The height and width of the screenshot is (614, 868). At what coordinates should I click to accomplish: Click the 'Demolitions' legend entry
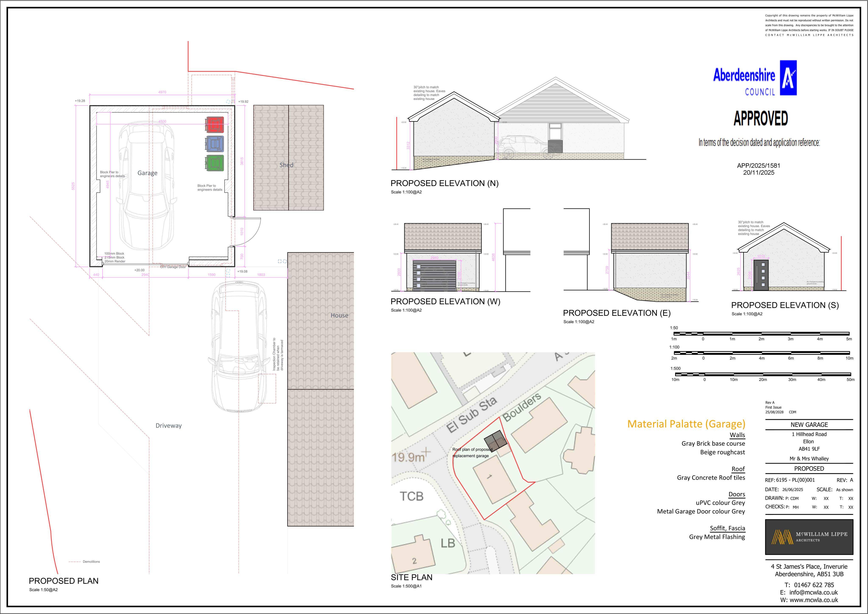pyautogui.click(x=84, y=562)
